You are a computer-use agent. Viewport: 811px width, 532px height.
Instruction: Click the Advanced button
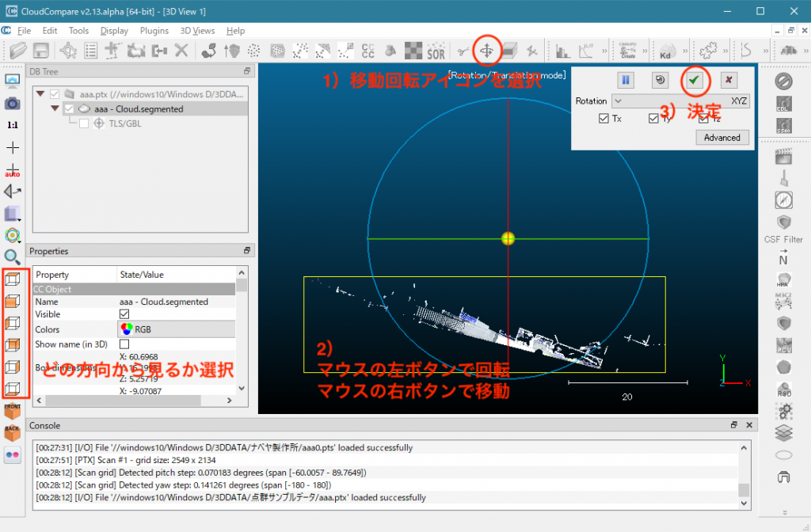point(722,138)
